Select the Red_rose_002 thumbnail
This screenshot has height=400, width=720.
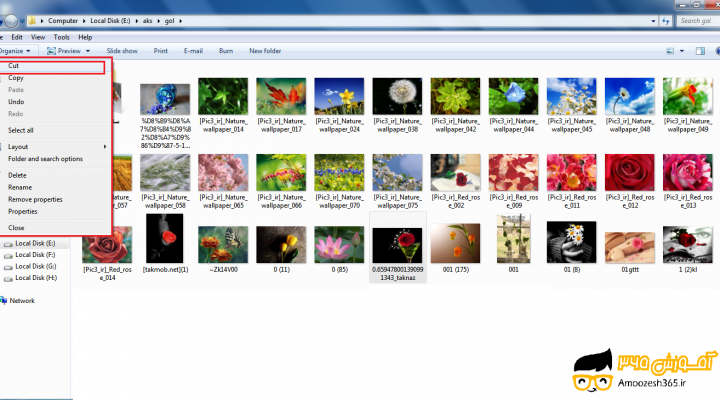pos(456,173)
